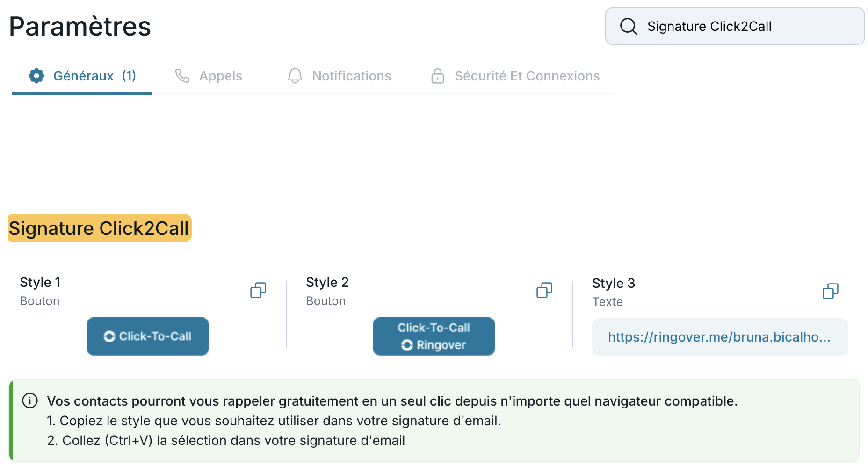Screen dimensions: 868x466
Task: Copy Style 3 text signature
Action: [830, 291]
